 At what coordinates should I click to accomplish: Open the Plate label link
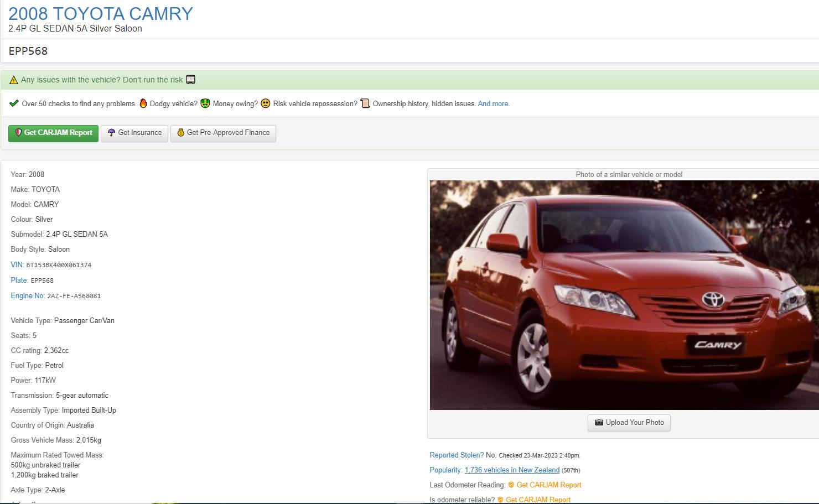[x=19, y=280]
